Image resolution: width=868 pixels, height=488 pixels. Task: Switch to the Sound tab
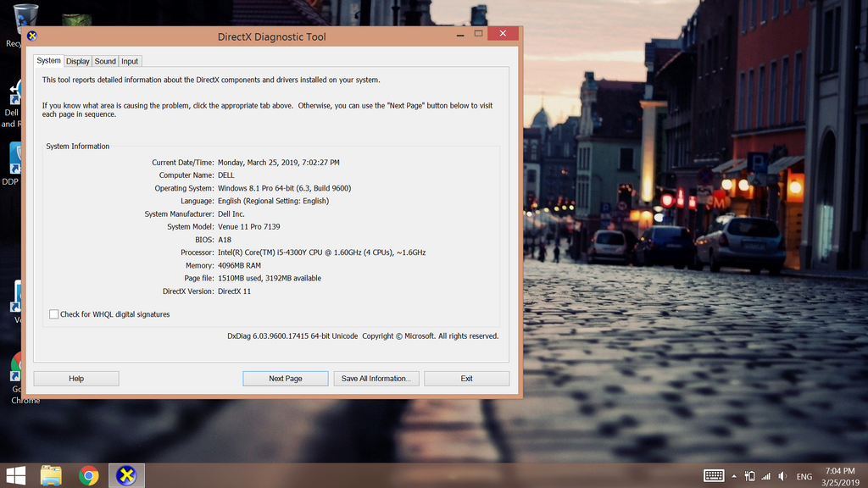click(105, 61)
